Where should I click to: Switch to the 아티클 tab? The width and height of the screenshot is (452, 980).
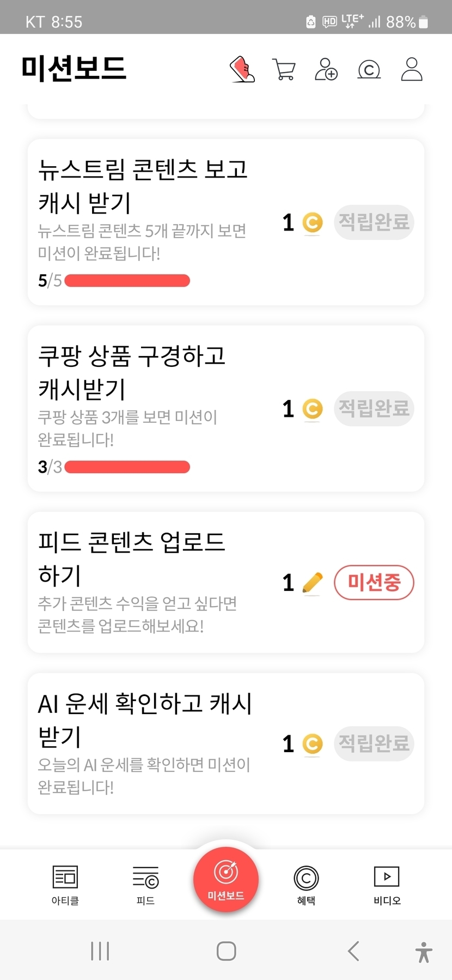click(x=65, y=885)
